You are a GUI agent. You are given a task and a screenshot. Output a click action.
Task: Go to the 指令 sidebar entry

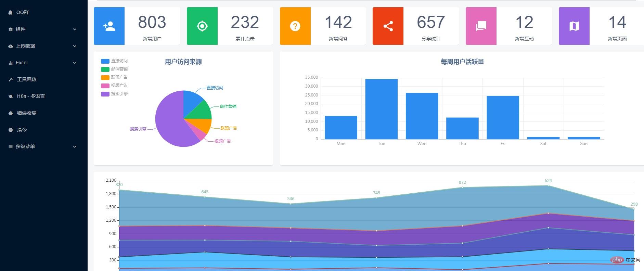[x=22, y=130]
